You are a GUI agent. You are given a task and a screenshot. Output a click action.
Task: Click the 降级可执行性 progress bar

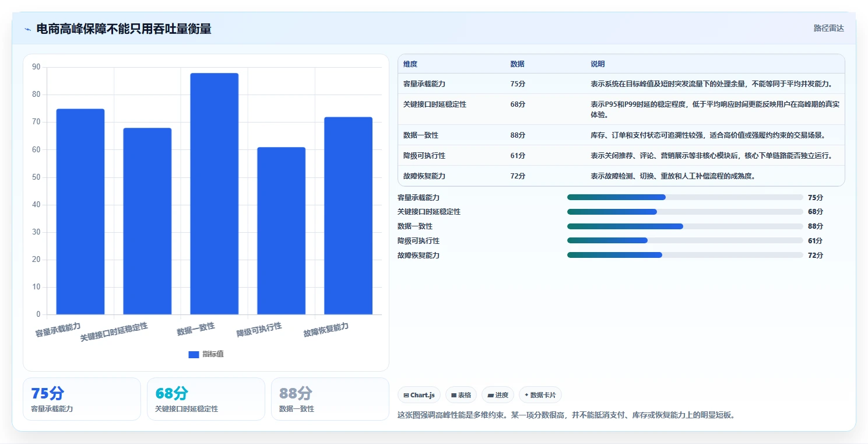685,240
